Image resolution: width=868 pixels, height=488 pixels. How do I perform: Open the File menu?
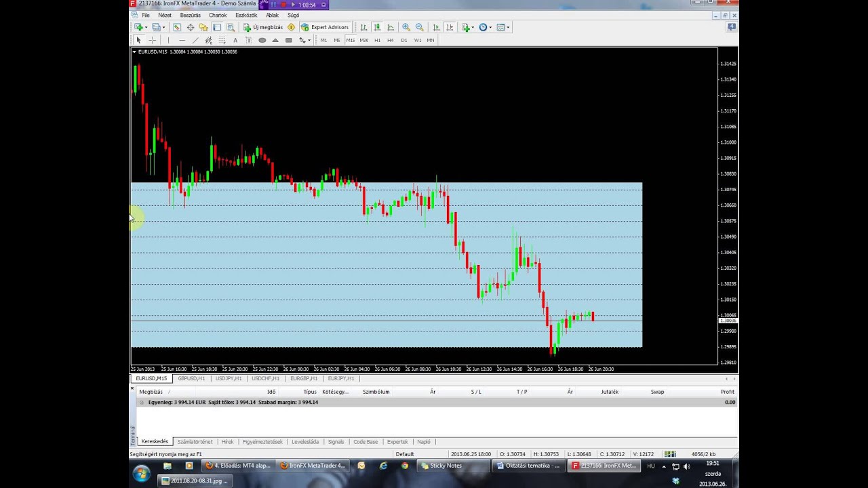tap(146, 15)
